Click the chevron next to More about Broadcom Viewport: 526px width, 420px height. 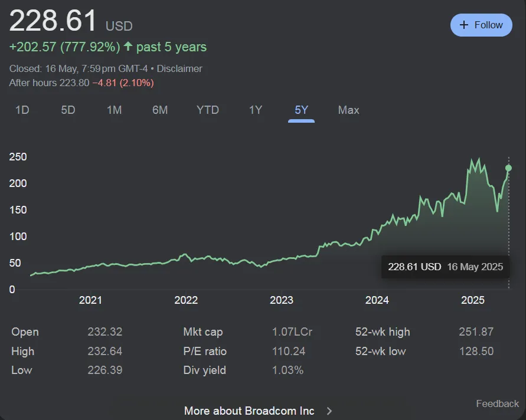[329, 411]
